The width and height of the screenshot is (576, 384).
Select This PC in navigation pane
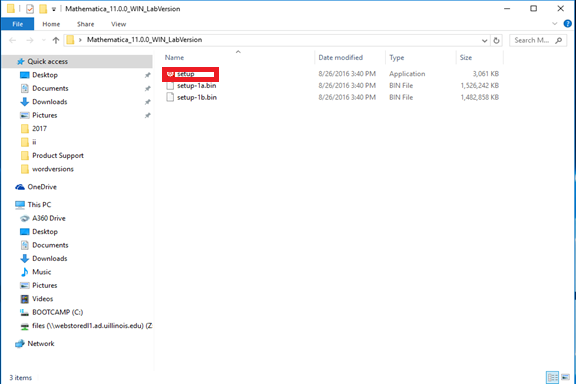pyautogui.click(x=39, y=205)
